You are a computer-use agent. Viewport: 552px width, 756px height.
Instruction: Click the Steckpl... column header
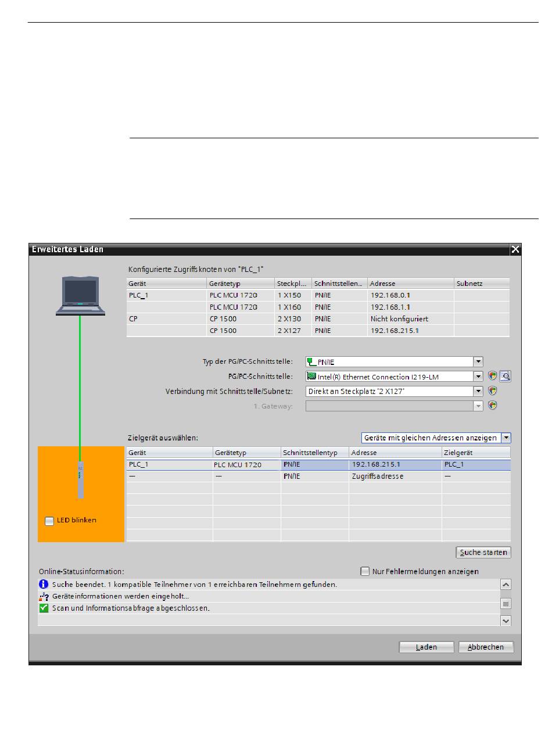coord(293,284)
